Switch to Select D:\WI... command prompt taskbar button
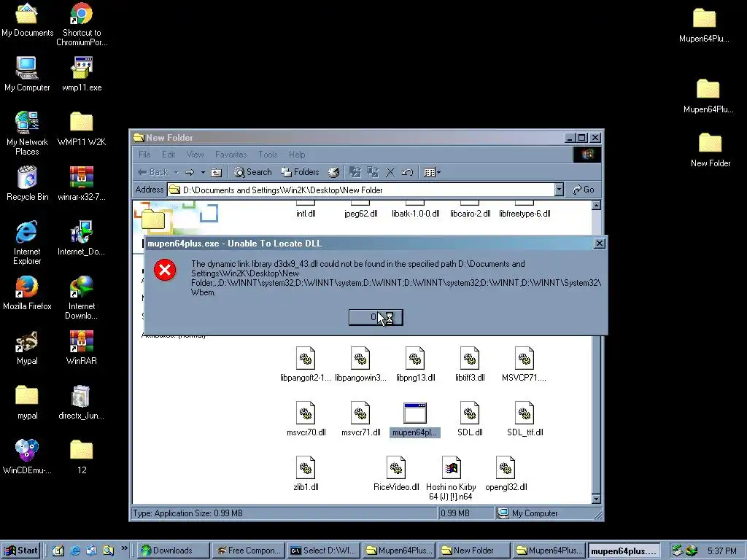Image resolution: width=747 pixels, height=560 pixels. tap(323, 551)
